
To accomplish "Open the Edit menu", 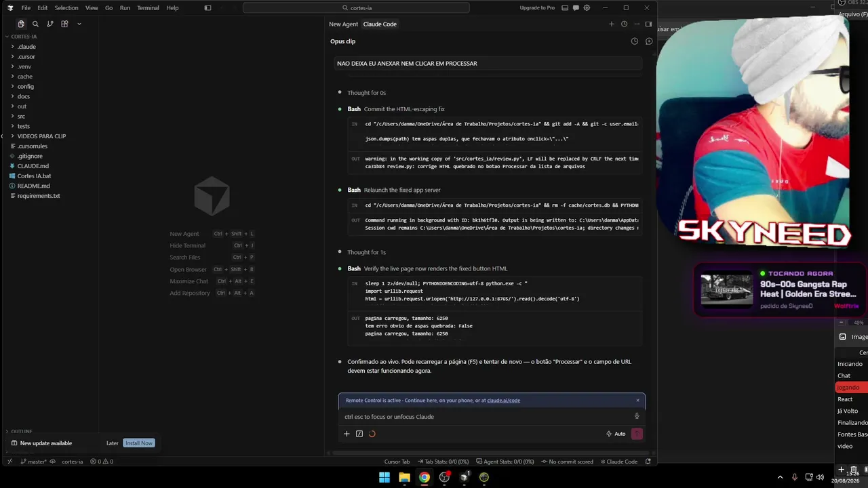I will pyautogui.click(x=43, y=8).
